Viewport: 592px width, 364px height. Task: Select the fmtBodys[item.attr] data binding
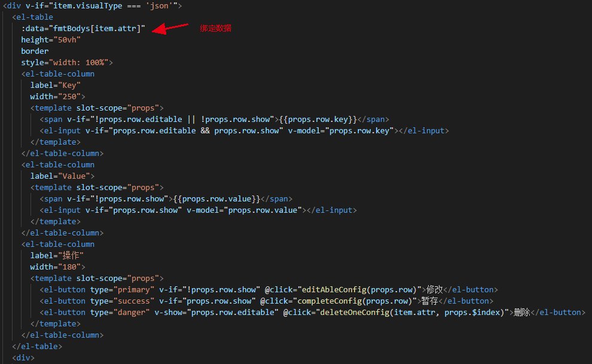97,28
